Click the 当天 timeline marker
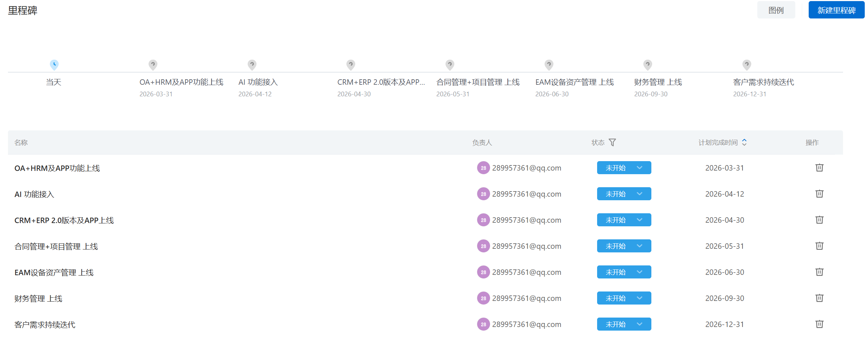The image size is (868, 344). tap(54, 65)
